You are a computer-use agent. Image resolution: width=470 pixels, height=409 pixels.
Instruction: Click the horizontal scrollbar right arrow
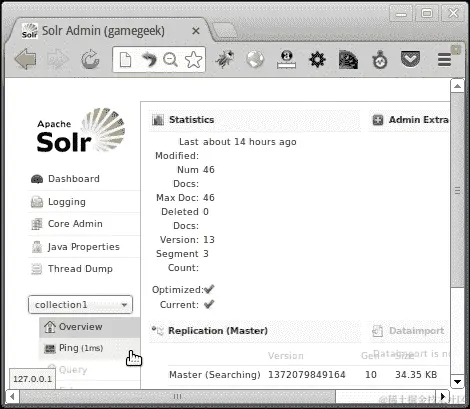coord(442,397)
